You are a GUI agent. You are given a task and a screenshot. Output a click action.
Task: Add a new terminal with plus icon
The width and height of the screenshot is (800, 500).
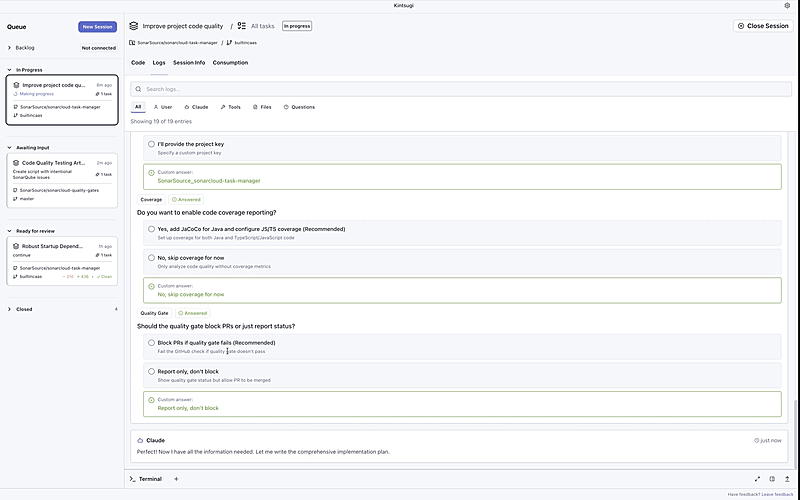176,479
